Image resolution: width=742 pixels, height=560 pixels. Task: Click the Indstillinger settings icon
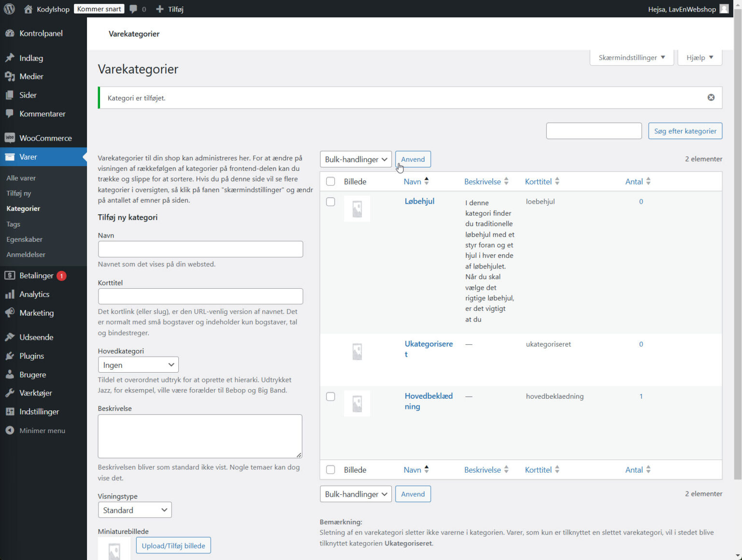(x=10, y=412)
